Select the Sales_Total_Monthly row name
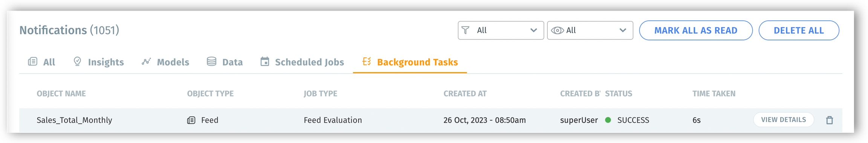Image resolution: width=868 pixels, height=143 pixels. 74,120
